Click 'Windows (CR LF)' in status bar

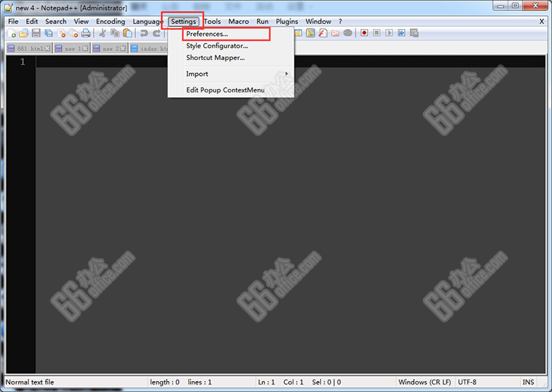point(424,382)
